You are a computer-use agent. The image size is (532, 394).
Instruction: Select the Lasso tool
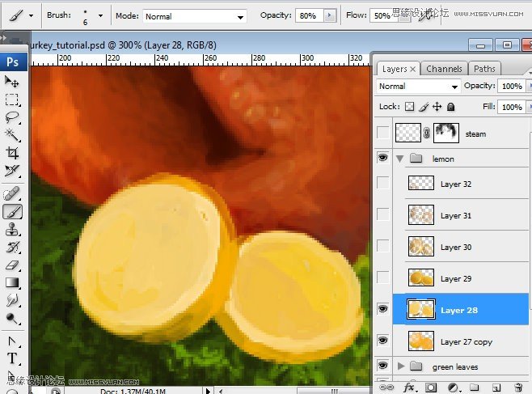click(12, 117)
